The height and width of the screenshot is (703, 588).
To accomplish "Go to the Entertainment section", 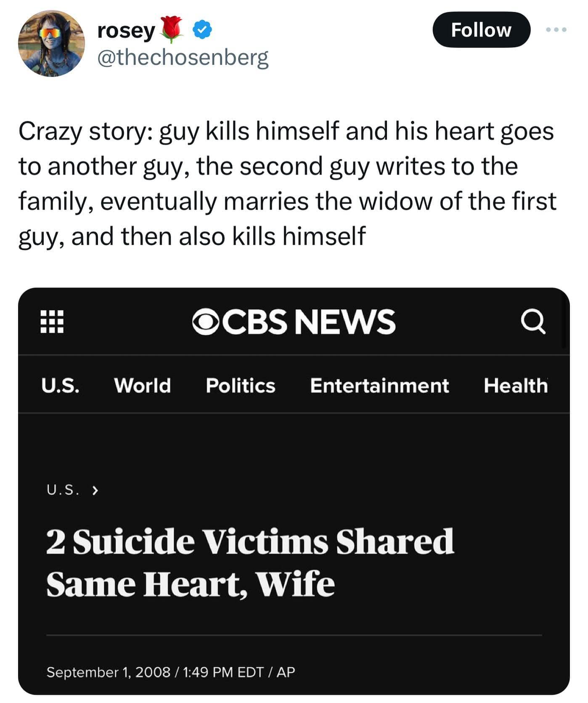I will (379, 385).
